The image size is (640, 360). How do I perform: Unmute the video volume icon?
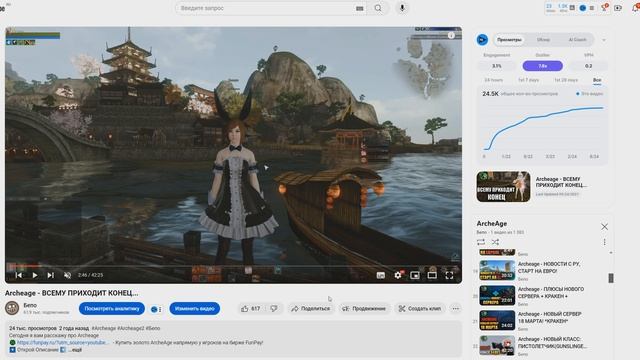click(67, 276)
